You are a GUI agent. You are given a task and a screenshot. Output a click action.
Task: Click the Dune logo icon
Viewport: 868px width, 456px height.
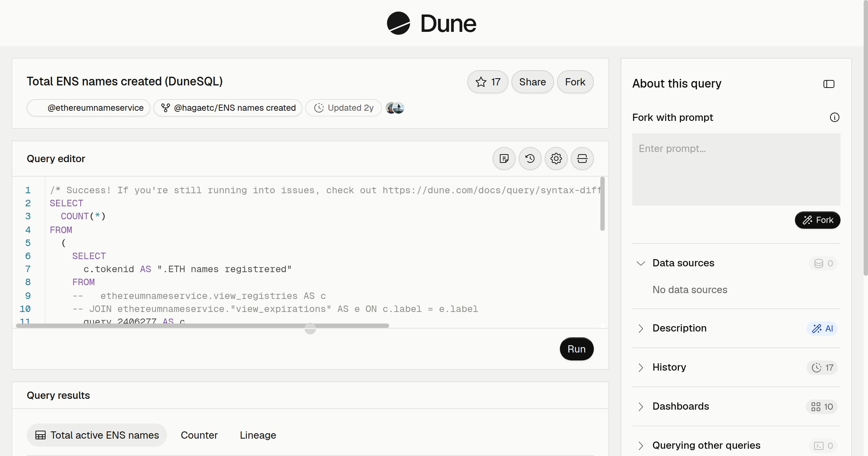pyautogui.click(x=398, y=23)
